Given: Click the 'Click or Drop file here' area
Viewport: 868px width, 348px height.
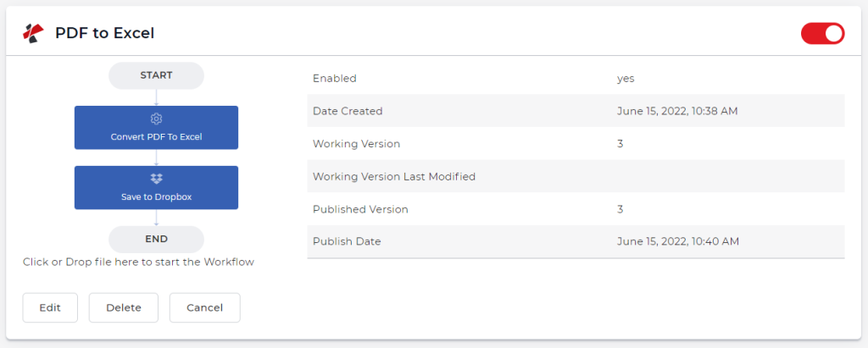Looking at the screenshot, I should coord(138,262).
